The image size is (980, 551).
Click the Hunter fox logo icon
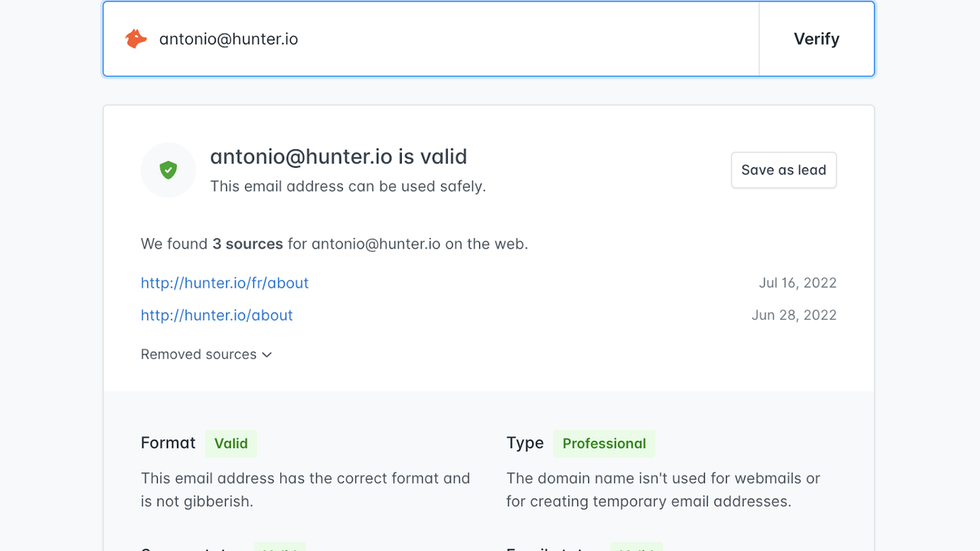click(x=136, y=39)
